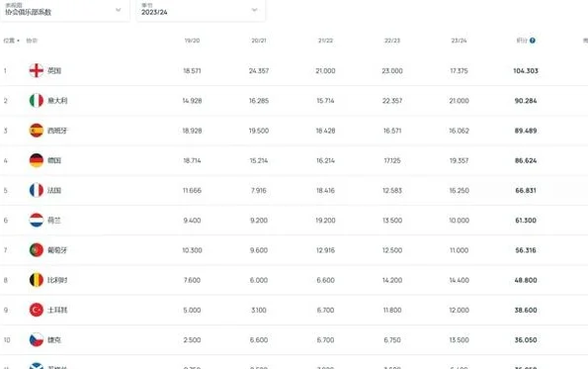Image resolution: width=588 pixels, height=369 pixels.
Task: Click the Belgium flag icon
Action: point(37,280)
